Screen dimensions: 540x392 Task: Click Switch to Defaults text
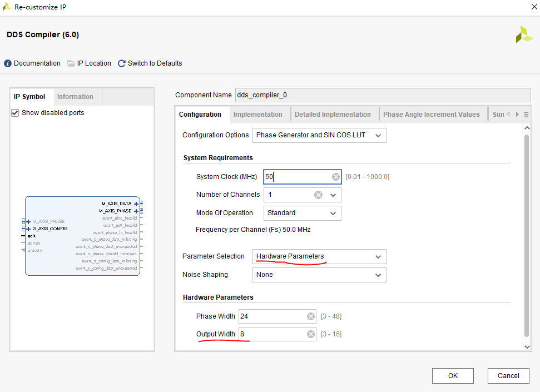pyautogui.click(x=155, y=63)
